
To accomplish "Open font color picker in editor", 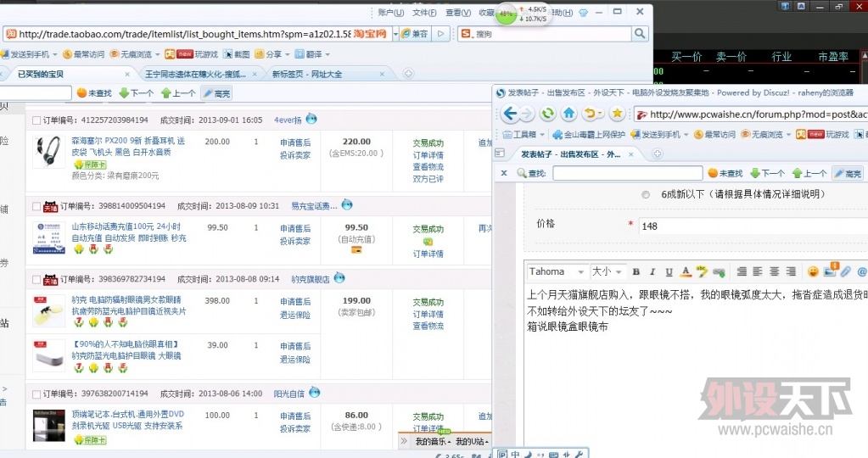I will tap(686, 271).
